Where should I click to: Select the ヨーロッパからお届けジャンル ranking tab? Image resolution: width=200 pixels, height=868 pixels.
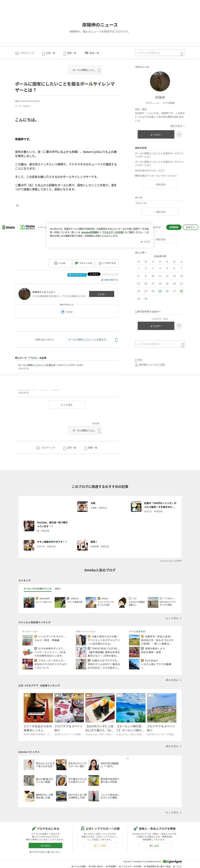click(x=37, y=589)
